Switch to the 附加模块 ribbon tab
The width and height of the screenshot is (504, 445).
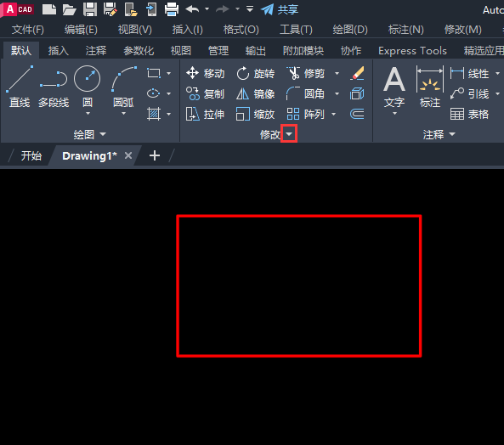(303, 51)
